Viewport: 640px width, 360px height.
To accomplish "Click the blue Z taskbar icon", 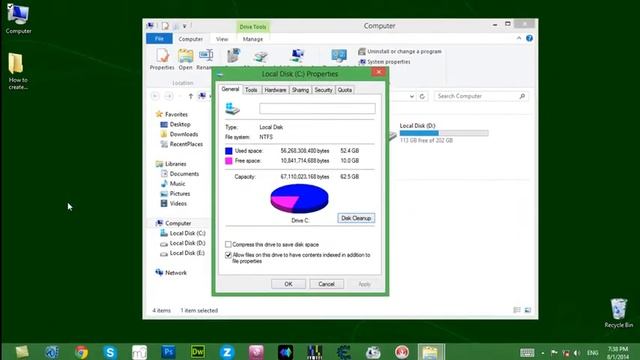I will click(227, 351).
